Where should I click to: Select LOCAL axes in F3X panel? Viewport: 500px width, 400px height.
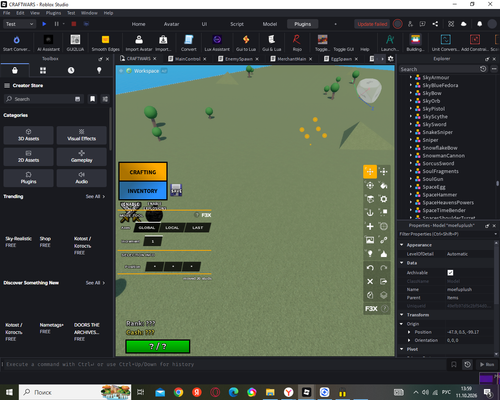[172, 228]
